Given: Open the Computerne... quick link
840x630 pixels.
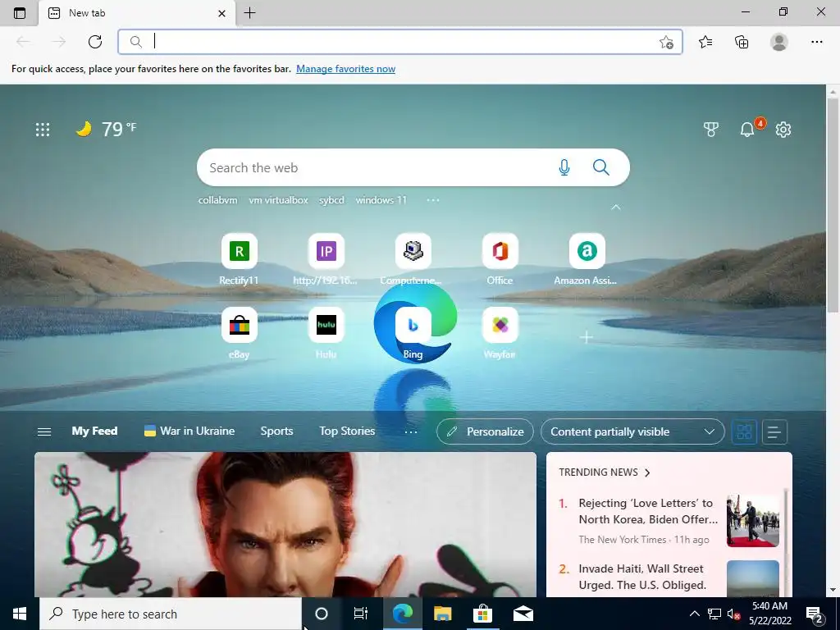Looking at the screenshot, I should click(x=413, y=259).
